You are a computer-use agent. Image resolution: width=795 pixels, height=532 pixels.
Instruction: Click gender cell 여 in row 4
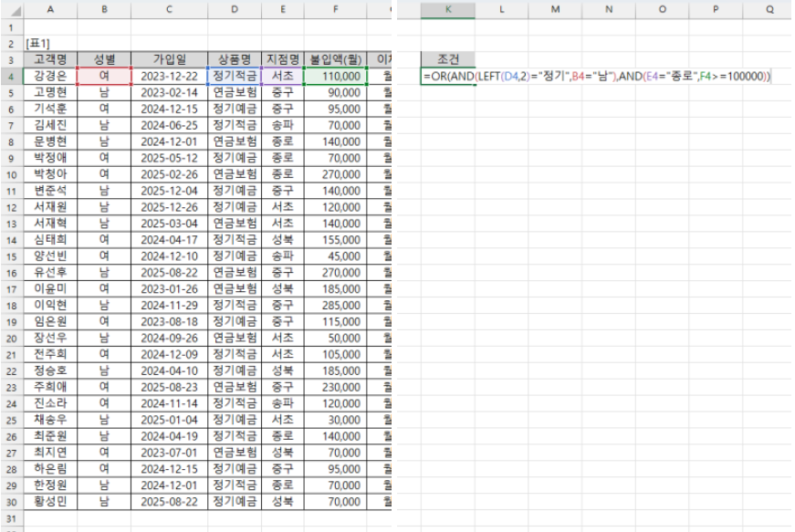(104, 77)
